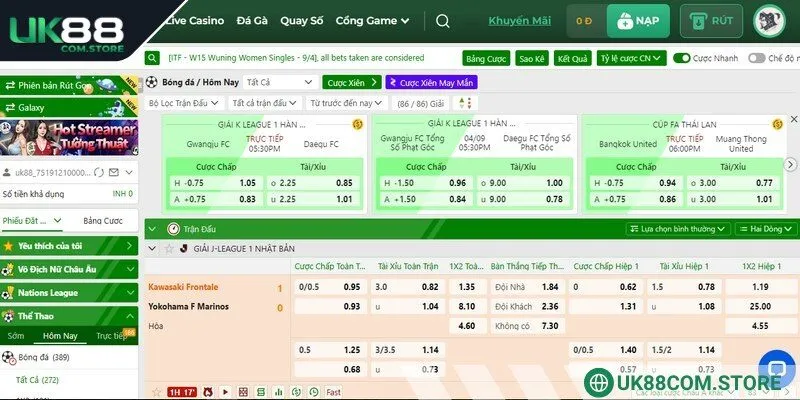Switch to the Hôm Nay tab
The width and height of the screenshot is (800, 400).
pos(60,335)
